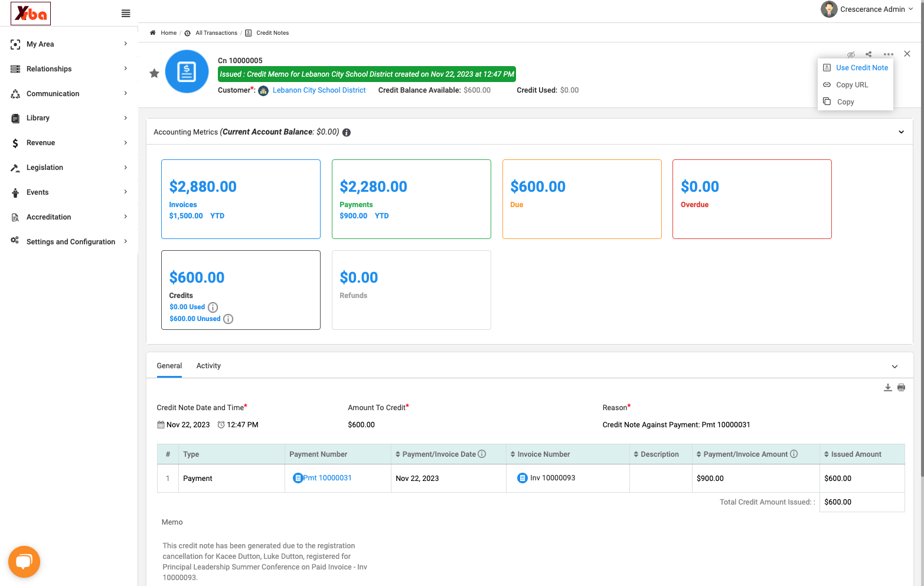Open the Legislation sidebar item
Screen dimensions: 924x586
click(x=70, y=168)
